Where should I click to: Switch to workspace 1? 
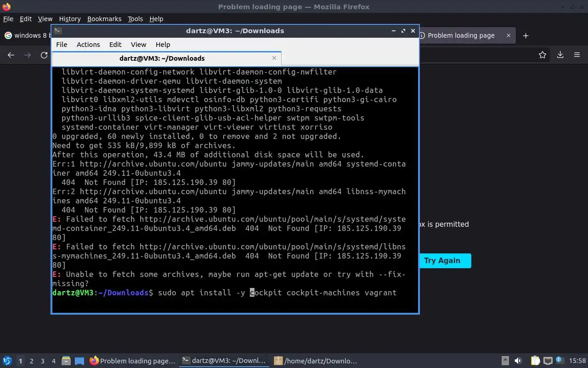(20, 361)
